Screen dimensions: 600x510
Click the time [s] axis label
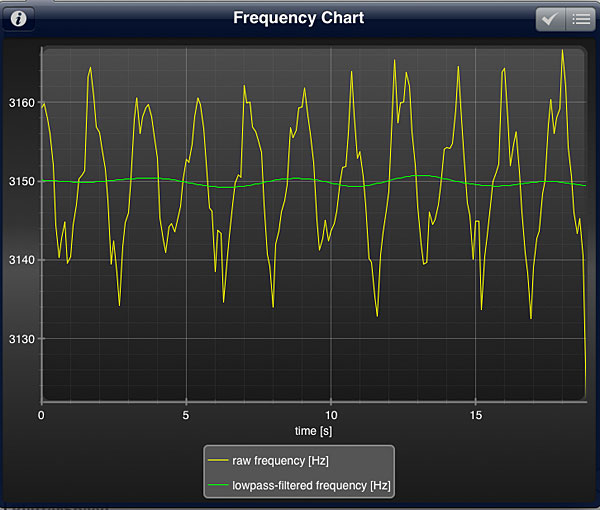point(313,430)
